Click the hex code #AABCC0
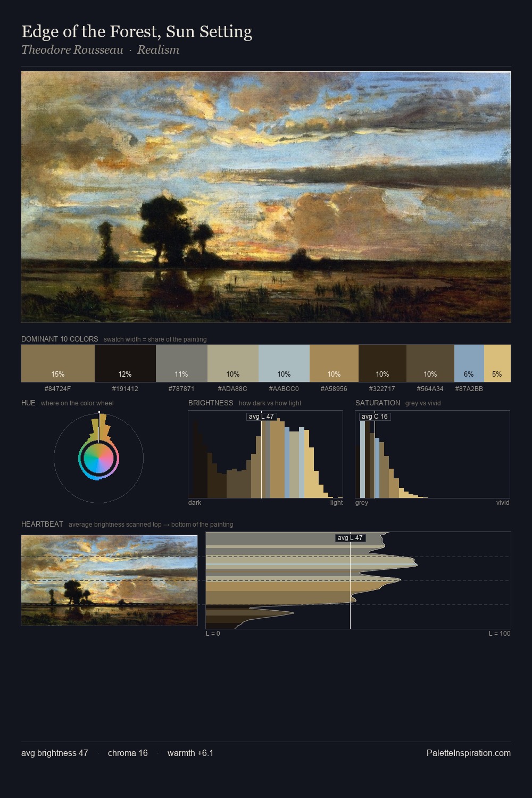The height and width of the screenshot is (798, 532). click(284, 389)
